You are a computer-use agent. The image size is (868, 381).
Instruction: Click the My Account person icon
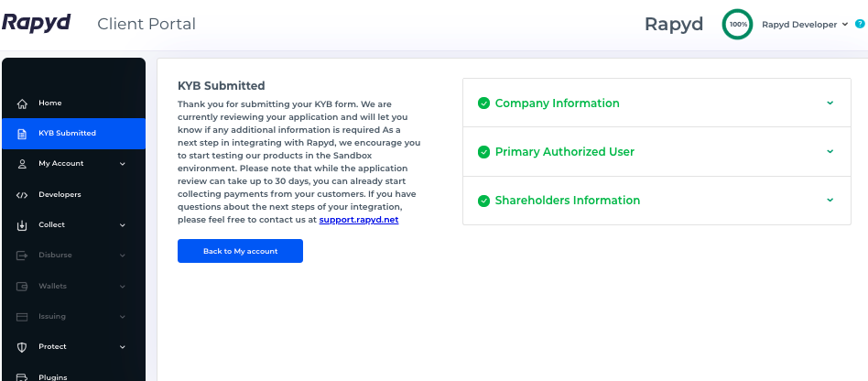[x=22, y=165]
